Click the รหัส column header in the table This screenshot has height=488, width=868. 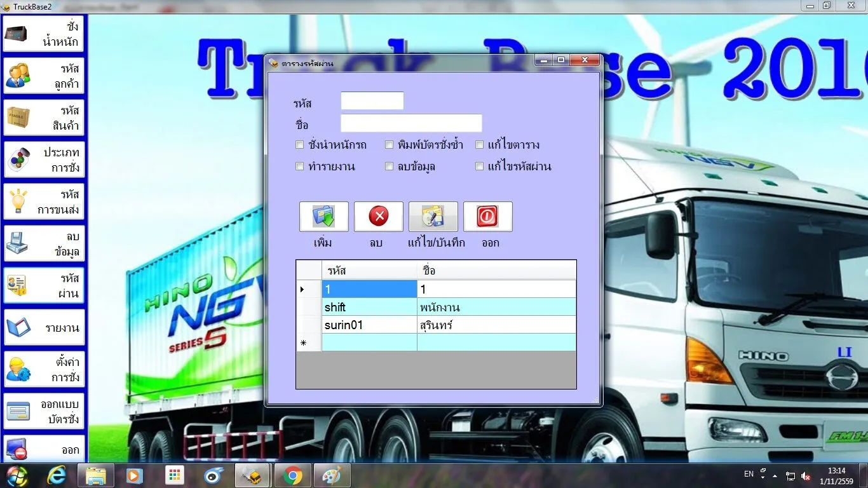coord(369,271)
